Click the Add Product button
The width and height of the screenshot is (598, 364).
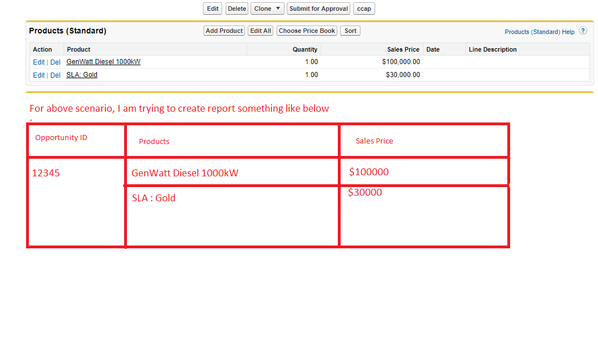pyautogui.click(x=224, y=31)
